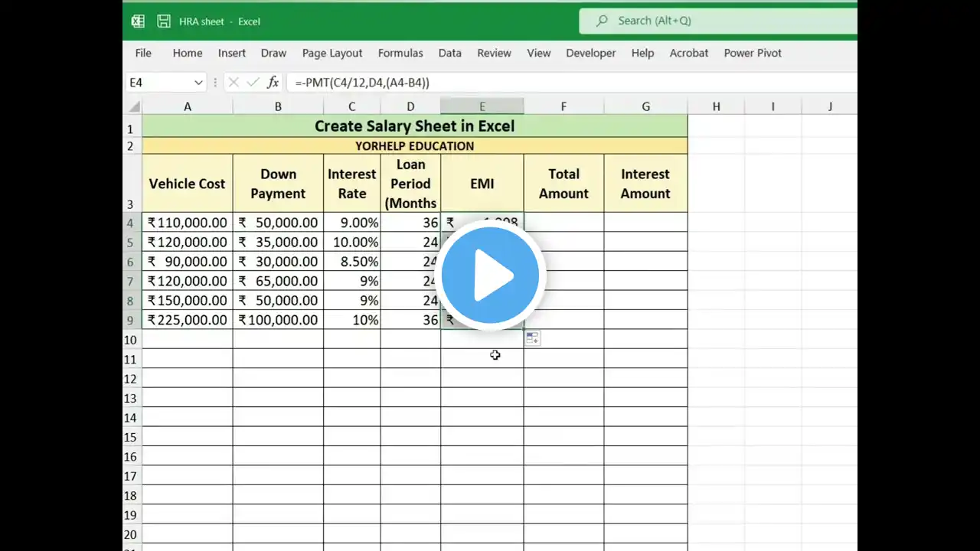
Task: Click the ₹35,000.00 down payment cell
Action: pos(278,242)
